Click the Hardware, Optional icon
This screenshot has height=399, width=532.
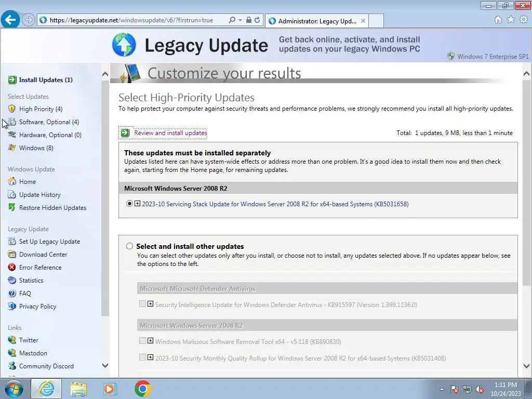(12, 135)
